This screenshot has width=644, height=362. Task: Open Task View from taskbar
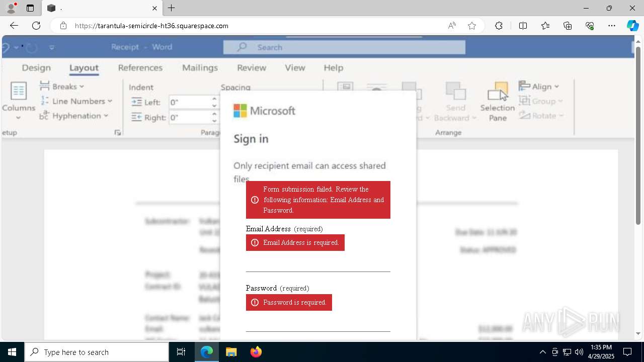tap(181, 352)
